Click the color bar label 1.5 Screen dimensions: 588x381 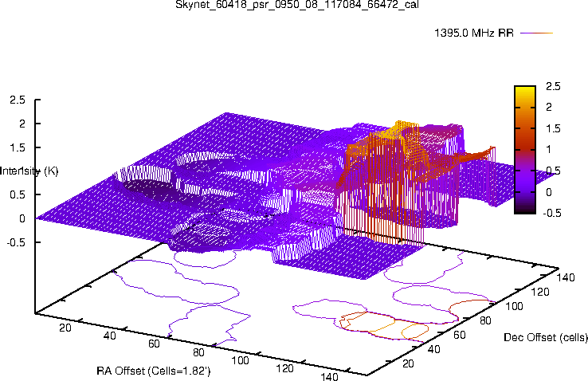553,128
